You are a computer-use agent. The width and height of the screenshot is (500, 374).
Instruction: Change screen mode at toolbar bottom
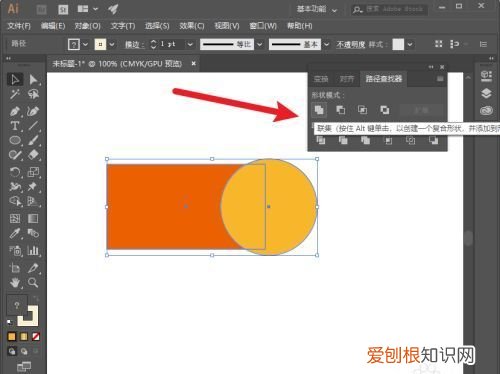(24, 367)
